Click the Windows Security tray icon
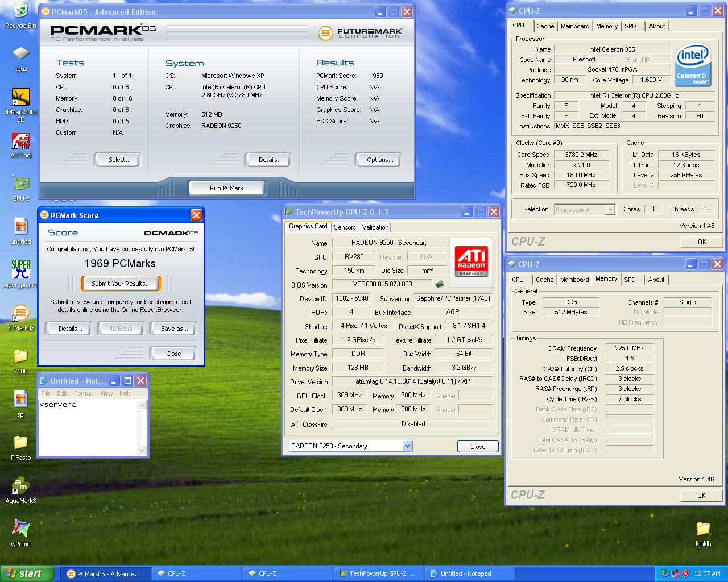Screen dimensions: 728x582 coord(685,573)
